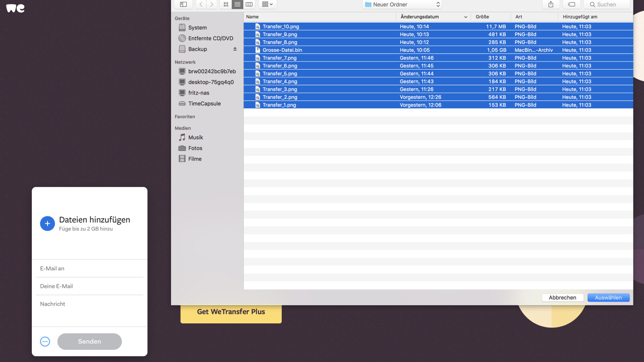Cancel the dialog with Abbrechen
Screen dimensions: 644x362
click(x=562, y=298)
